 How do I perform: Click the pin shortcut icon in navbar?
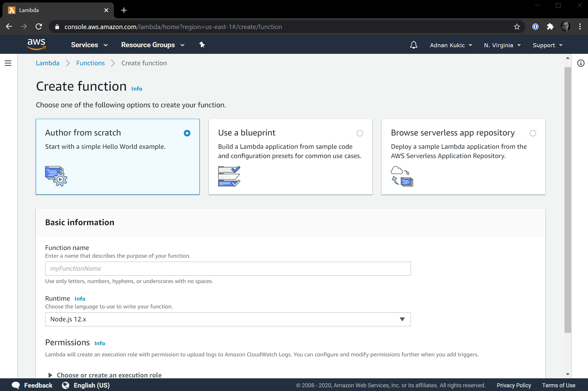point(202,45)
